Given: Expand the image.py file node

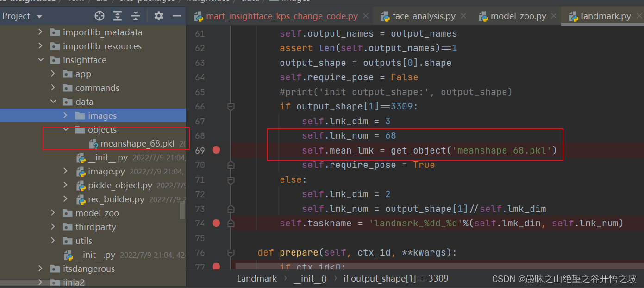Looking at the screenshot, I should pos(66,171).
